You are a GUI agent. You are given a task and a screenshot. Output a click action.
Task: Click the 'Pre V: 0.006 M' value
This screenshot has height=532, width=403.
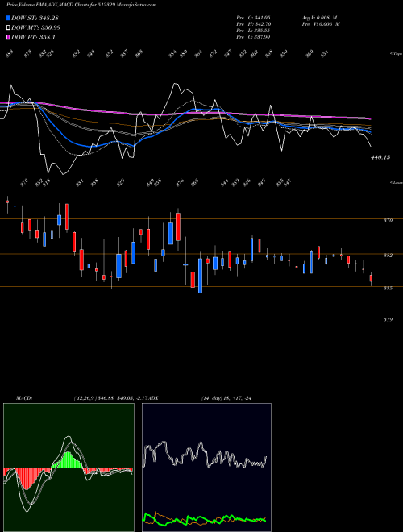[x=321, y=24]
